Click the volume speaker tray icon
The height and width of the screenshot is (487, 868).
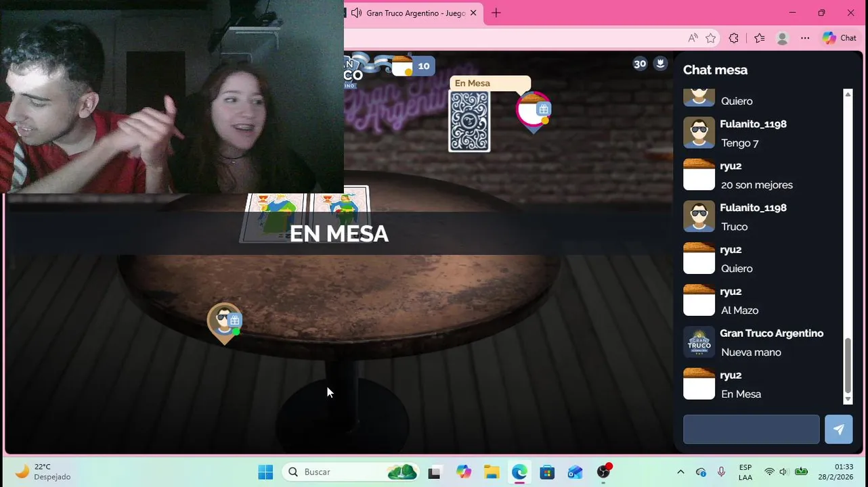click(783, 472)
